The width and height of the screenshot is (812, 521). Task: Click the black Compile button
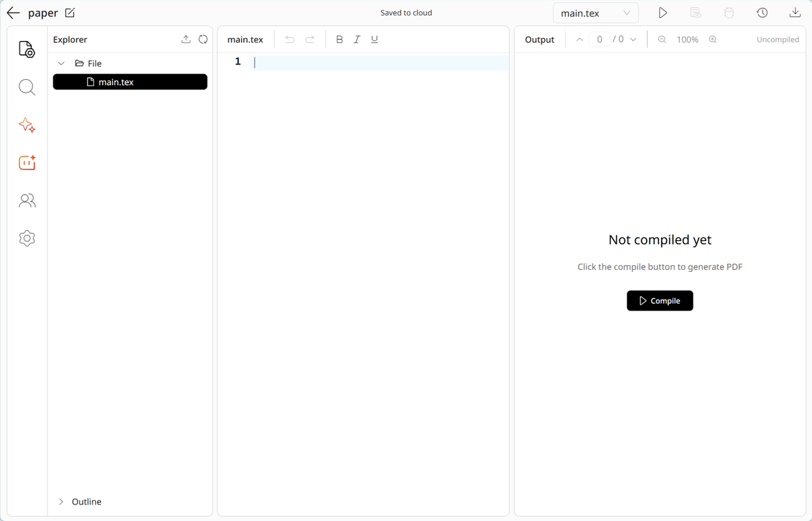coord(660,300)
